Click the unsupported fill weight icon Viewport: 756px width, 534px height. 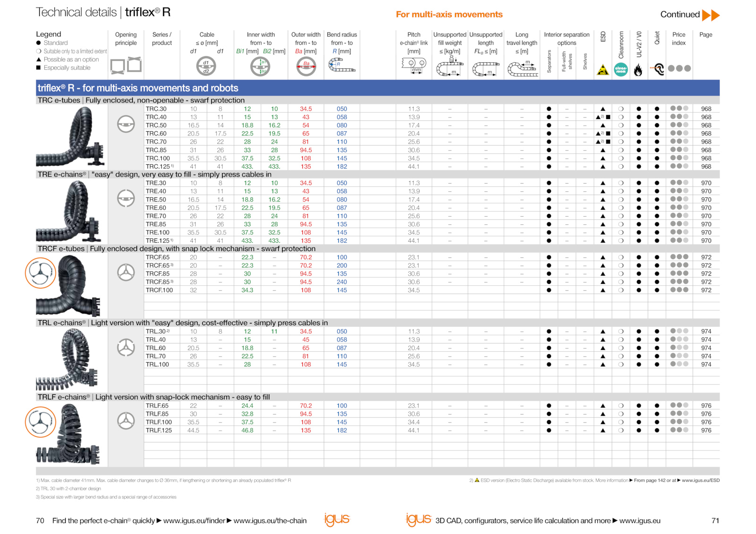pyautogui.click(x=449, y=66)
